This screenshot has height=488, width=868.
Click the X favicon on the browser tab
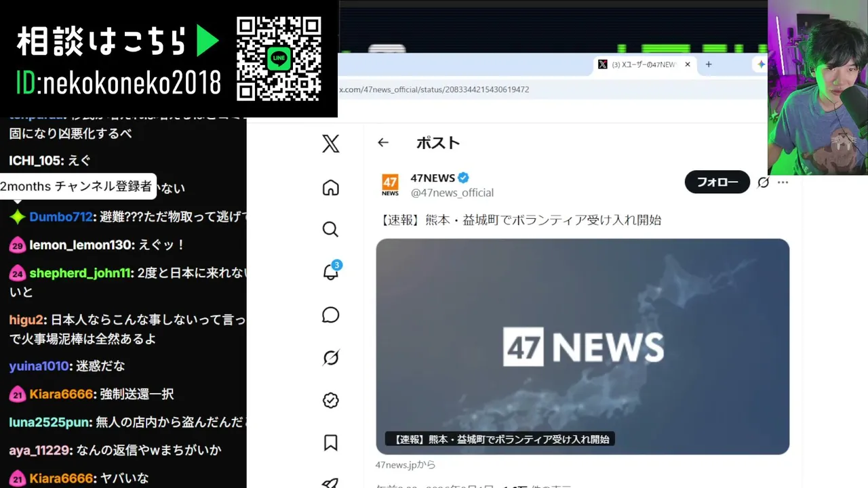tap(602, 64)
